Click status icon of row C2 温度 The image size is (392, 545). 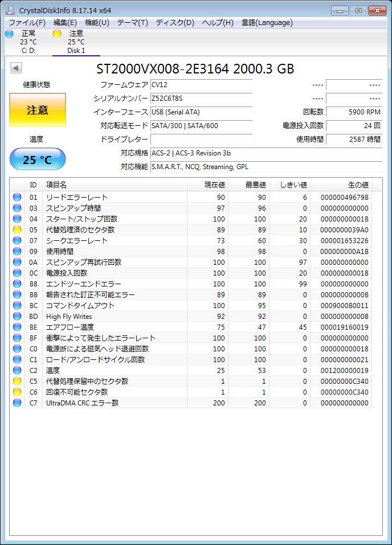[x=17, y=371]
